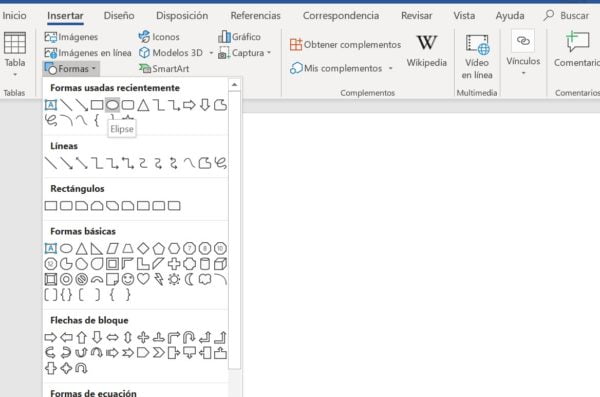The width and height of the screenshot is (600, 397).
Task: Choose the text box icon in recently used shapes
Action: (x=51, y=105)
